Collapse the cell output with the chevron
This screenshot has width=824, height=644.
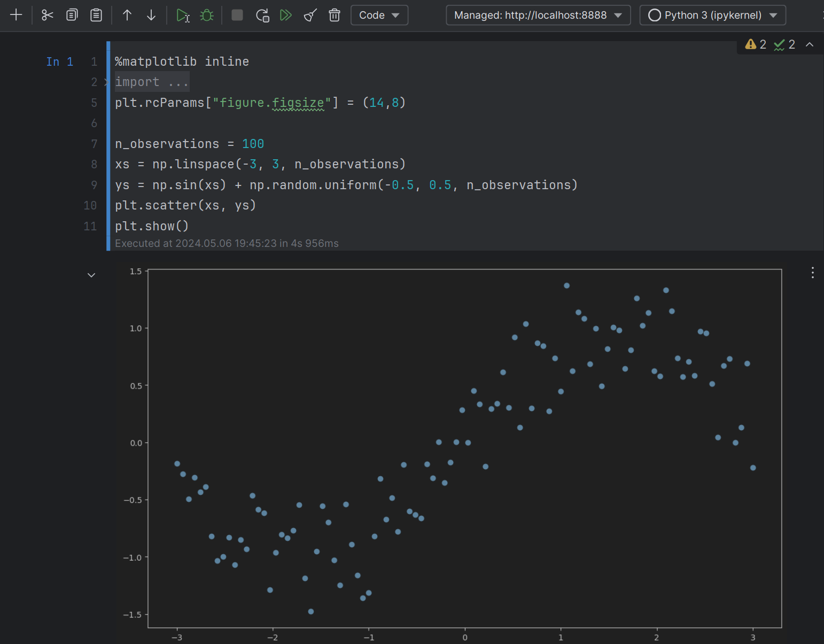coord(91,275)
